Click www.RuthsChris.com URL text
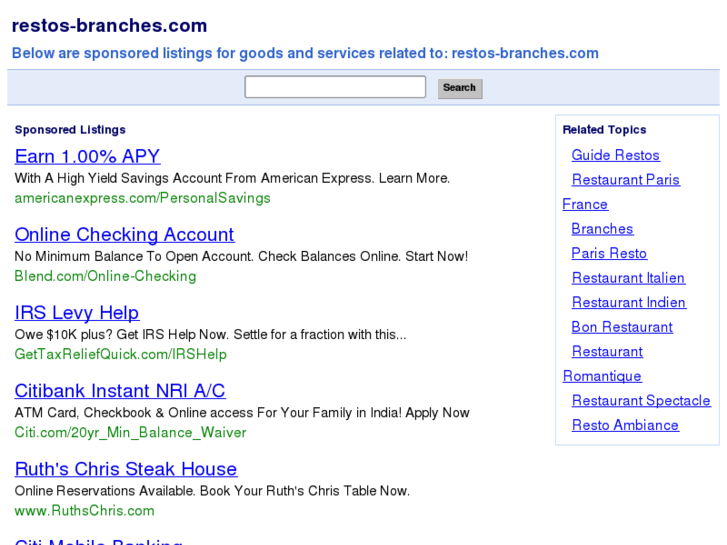The width and height of the screenshot is (727, 545). point(84,511)
